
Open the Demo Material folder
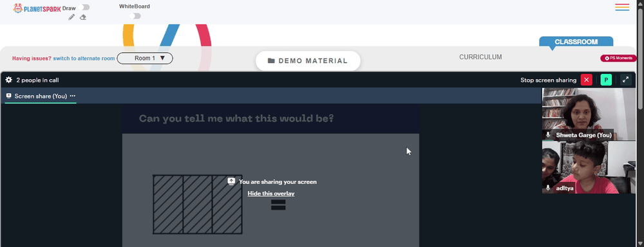(x=308, y=60)
